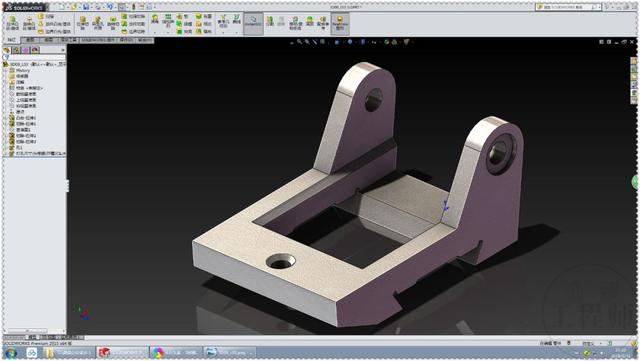Select the Fillet tool in the ribbon
Screen dimensions: 640x361
[x=155, y=21]
